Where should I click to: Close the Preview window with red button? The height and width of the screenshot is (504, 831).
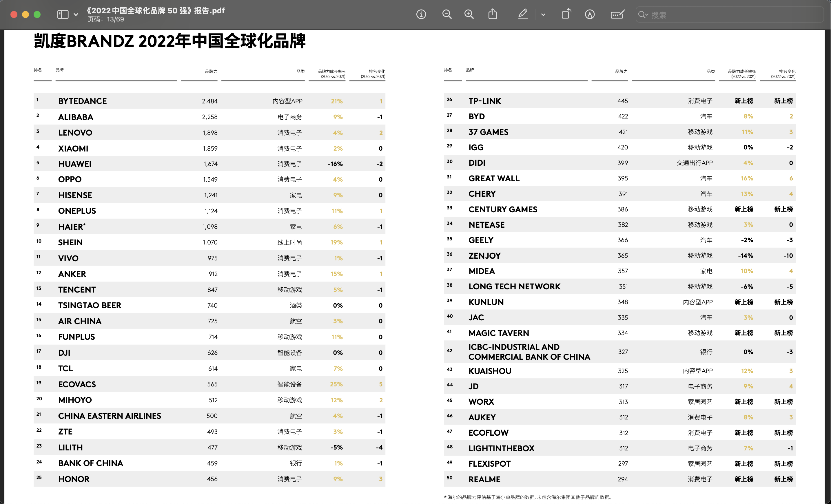click(14, 14)
